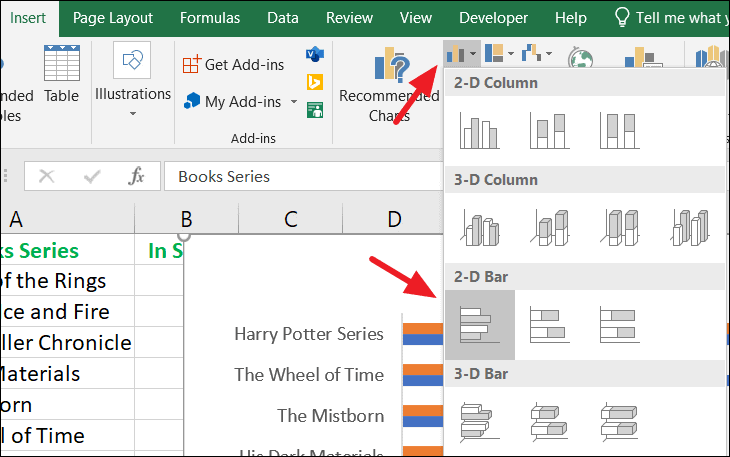Viewport: 730px width, 457px height.
Task: Click the Get Add-ins button
Action: (x=233, y=64)
